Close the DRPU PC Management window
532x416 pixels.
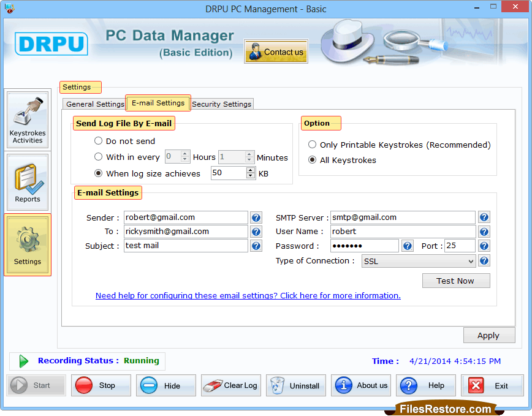515,7
